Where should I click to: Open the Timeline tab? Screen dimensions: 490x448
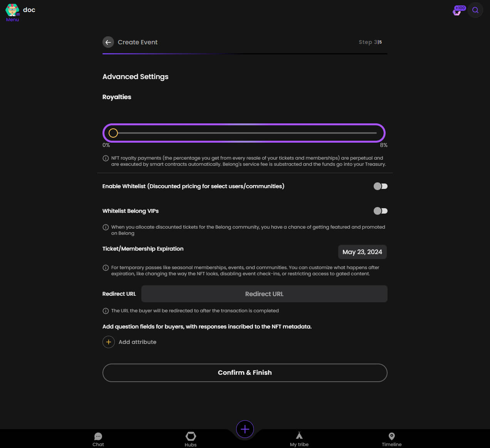pos(392,439)
